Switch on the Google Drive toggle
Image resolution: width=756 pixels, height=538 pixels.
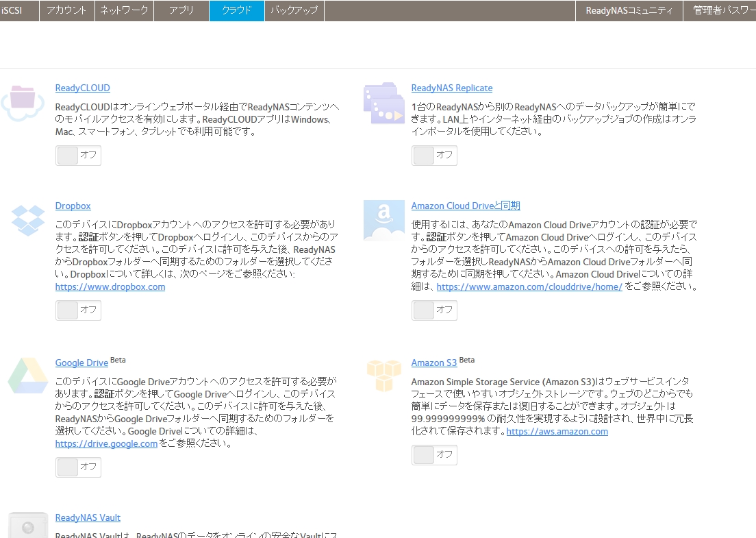pyautogui.click(x=78, y=467)
